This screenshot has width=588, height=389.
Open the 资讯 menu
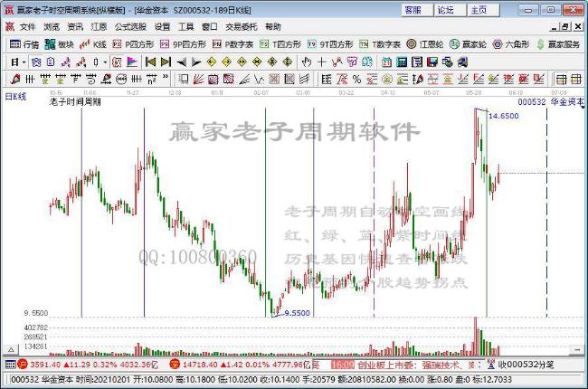75,26
